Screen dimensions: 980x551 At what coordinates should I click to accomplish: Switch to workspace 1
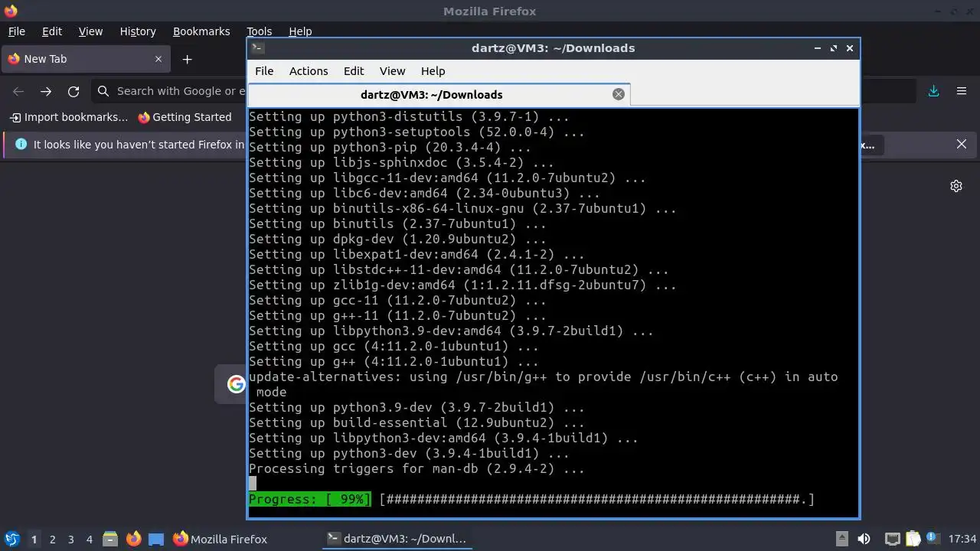coord(34,539)
